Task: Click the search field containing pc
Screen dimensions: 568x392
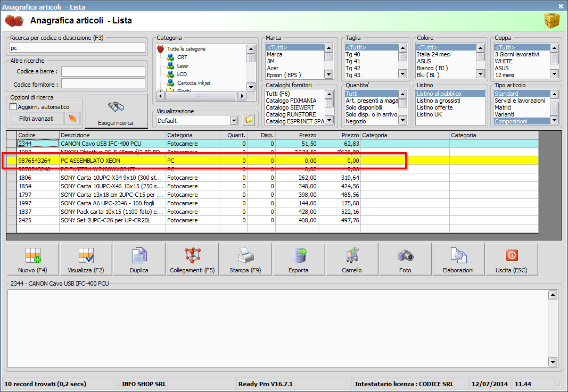Action: point(77,48)
